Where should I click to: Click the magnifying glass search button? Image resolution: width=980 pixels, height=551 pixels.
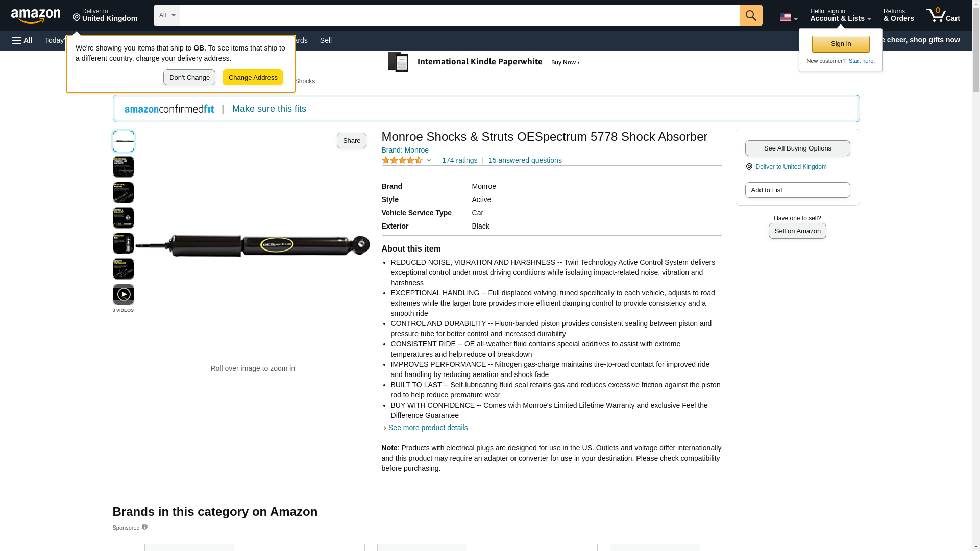pos(751,15)
